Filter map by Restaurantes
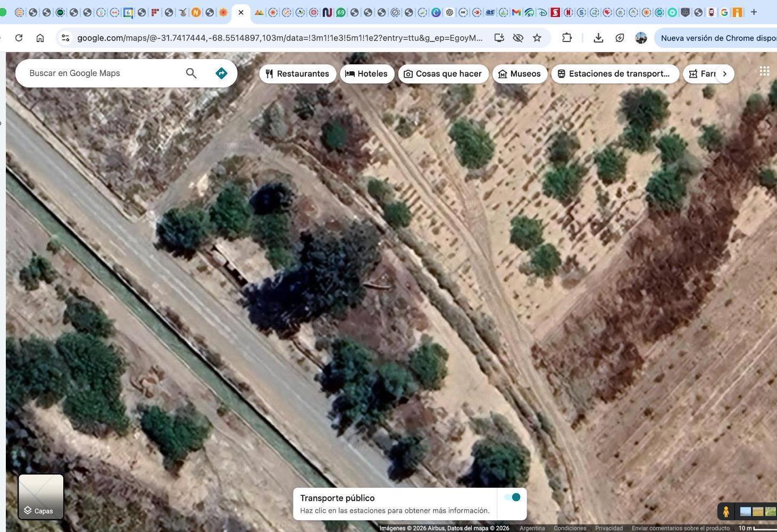Image resolution: width=777 pixels, height=532 pixels. click(298, 74)
